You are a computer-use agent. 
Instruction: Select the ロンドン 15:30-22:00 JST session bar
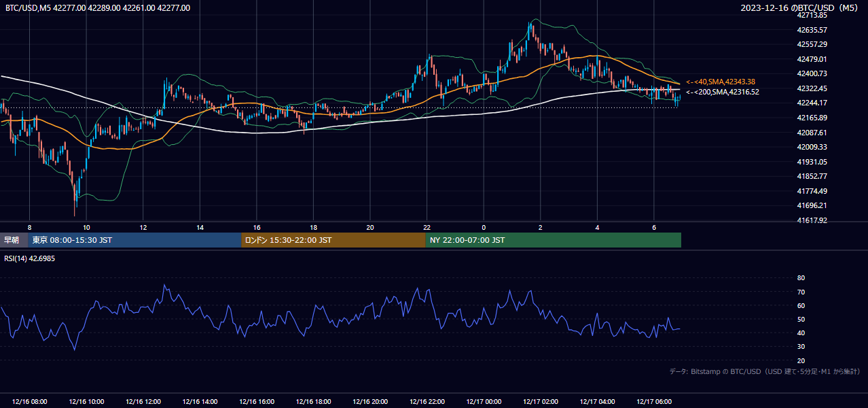(333, 240)
